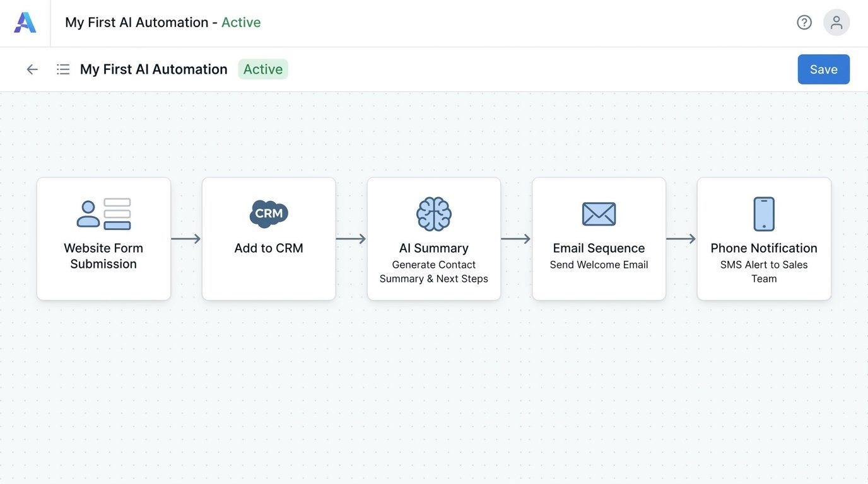Click the connector from CRM to AI Summary

click(351, 239)
